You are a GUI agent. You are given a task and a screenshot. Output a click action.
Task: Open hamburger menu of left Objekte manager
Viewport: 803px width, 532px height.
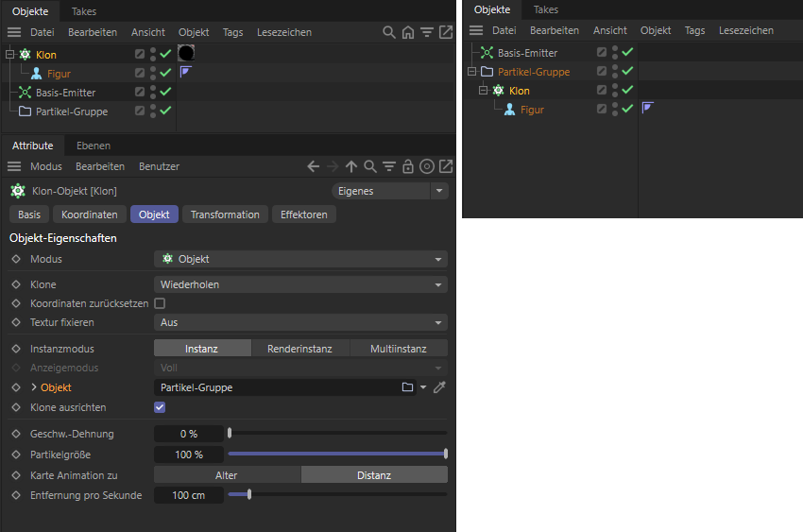coord(14,32)
